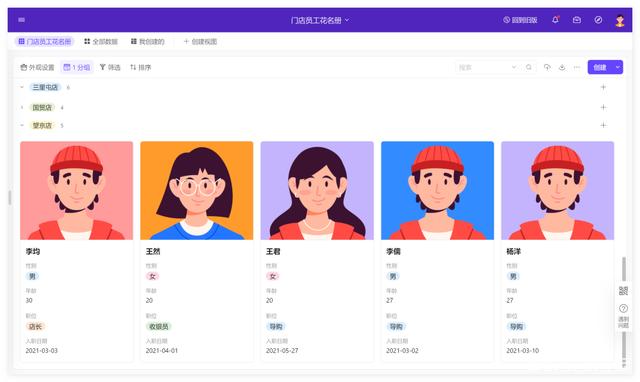
Task: Click the search magnifier icon
Action: (529, 67)
